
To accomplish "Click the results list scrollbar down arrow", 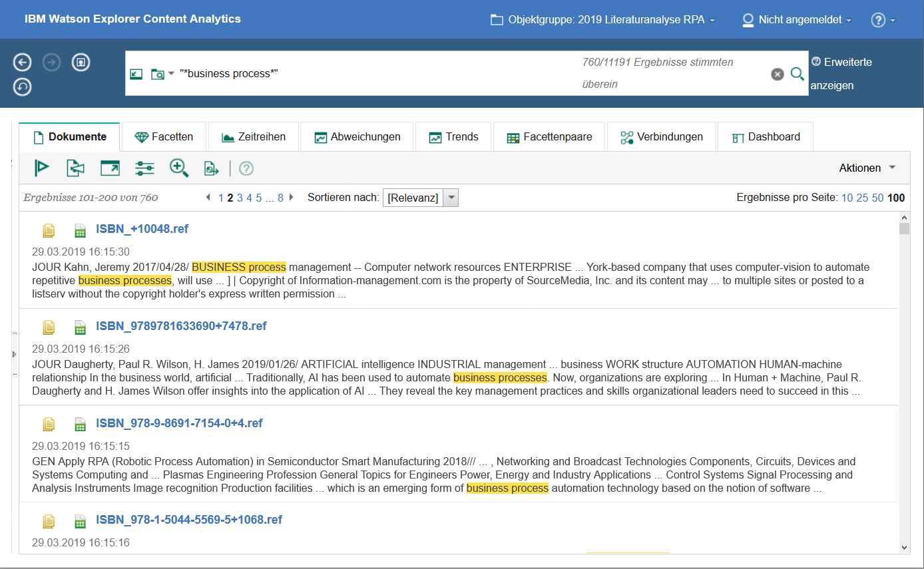I will point(904,547).
